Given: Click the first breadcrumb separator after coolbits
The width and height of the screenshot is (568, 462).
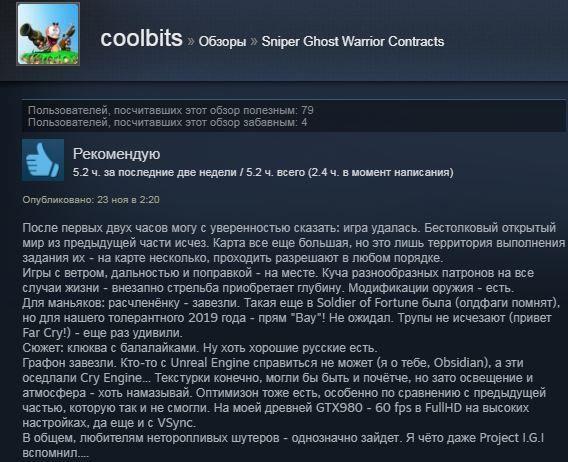Looking at the screenshot, I should [191, 42].
